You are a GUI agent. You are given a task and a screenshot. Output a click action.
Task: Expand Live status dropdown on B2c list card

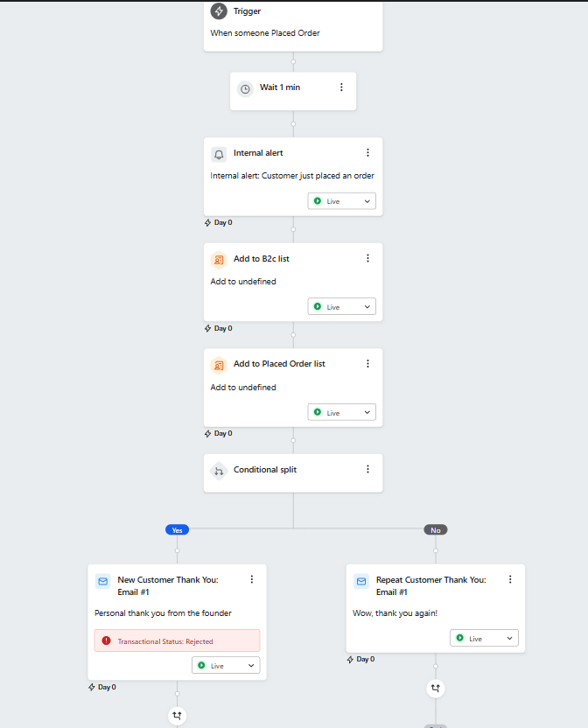click(342, 306)
